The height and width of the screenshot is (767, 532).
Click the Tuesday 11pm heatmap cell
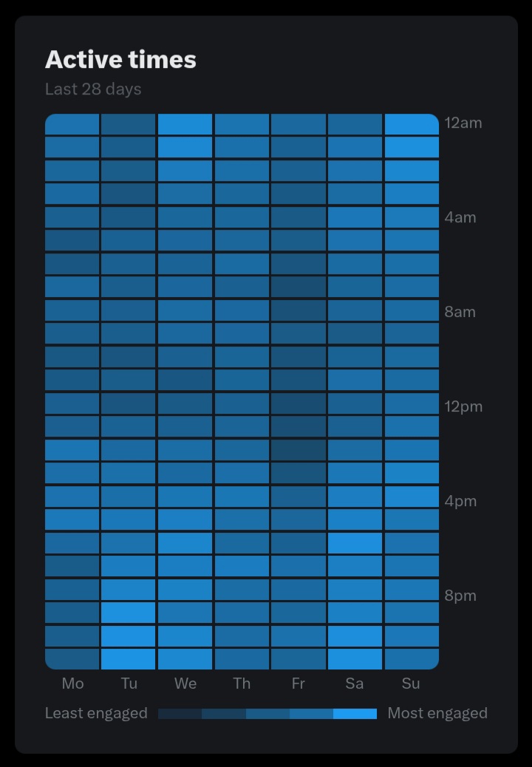point(128,659)
